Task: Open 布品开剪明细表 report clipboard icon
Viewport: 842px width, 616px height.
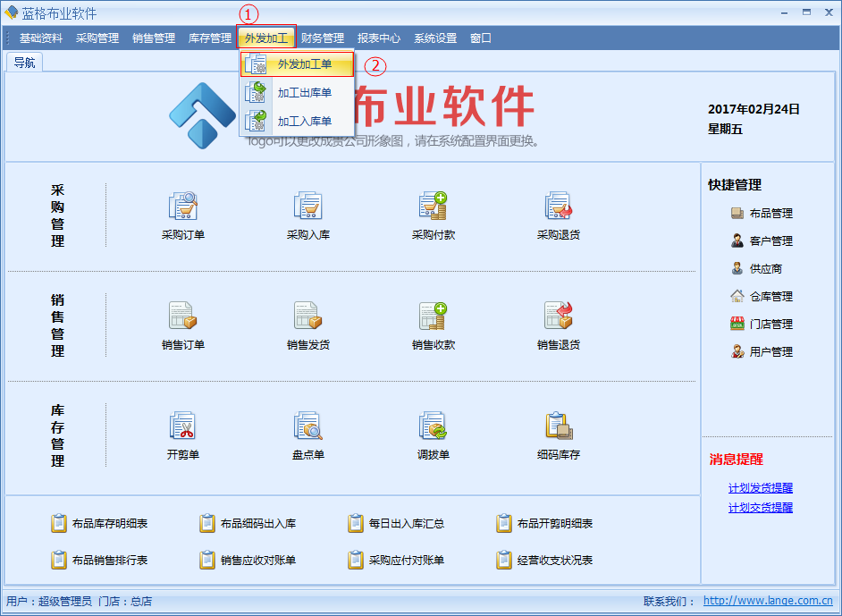Action: point(504,523)
